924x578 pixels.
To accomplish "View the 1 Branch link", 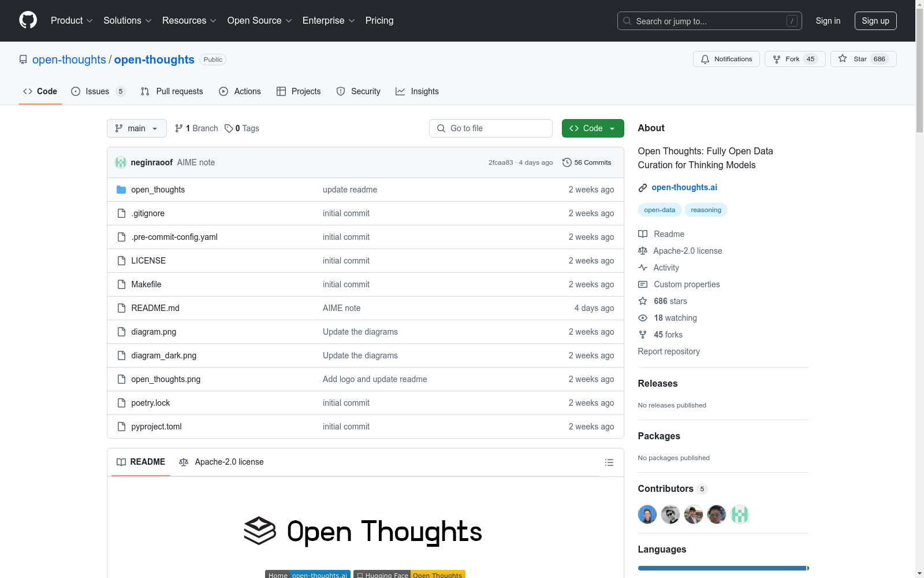I will point(196,128).
